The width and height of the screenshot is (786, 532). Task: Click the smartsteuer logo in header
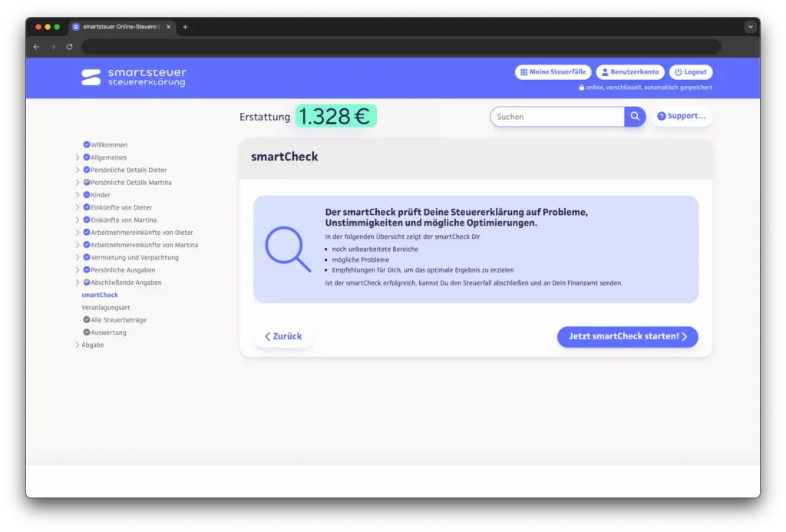pos(134,77)
